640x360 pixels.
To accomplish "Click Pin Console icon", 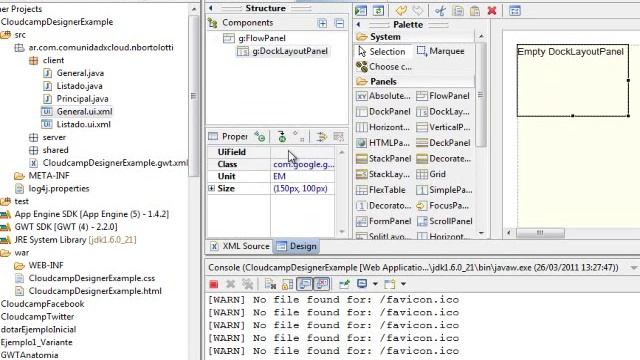I will (344, 284).
